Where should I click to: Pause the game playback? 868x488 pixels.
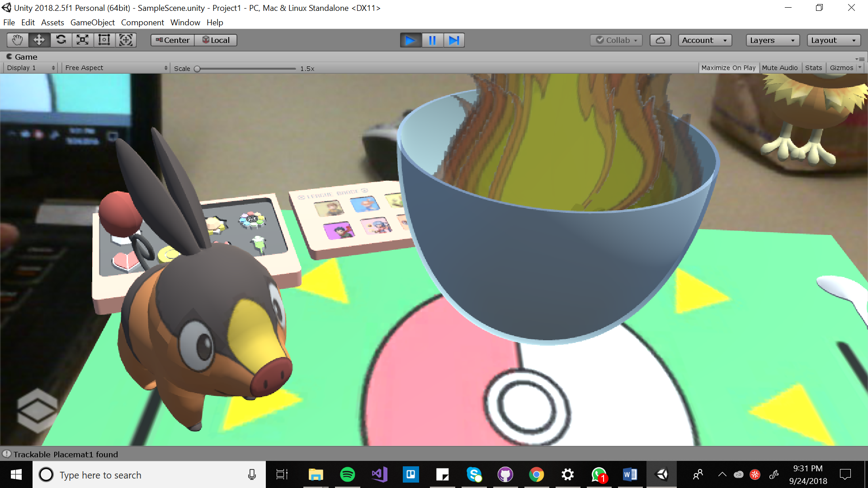pos(432,40)
